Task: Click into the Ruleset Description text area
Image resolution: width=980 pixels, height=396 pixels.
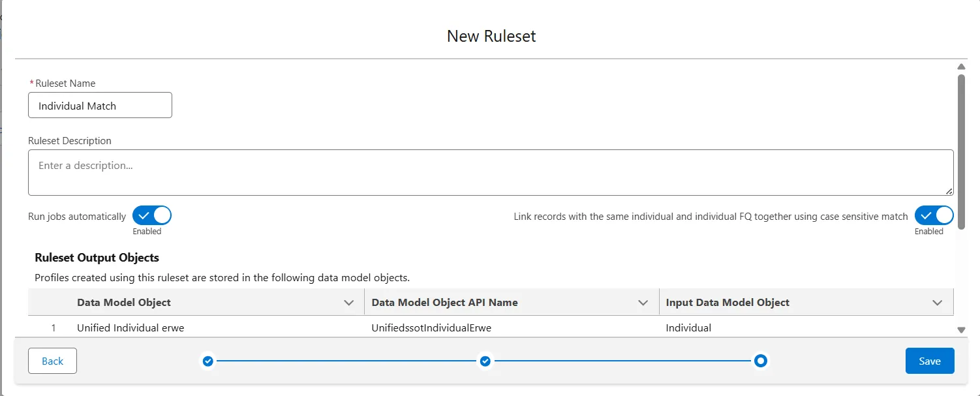Action: click(489, 173)
